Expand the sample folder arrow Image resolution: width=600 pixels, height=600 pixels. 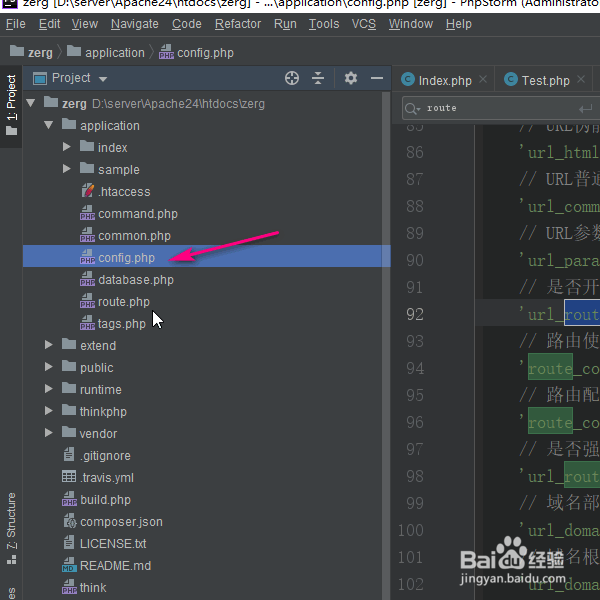[67, 169]
